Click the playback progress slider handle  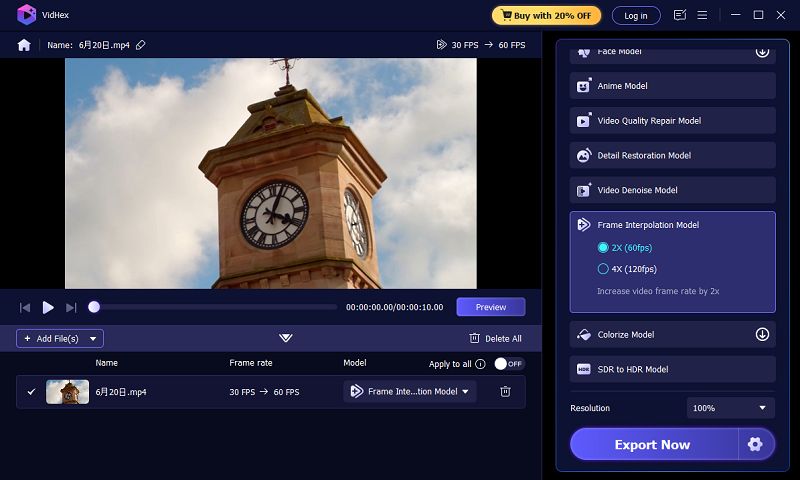point(94,307)
